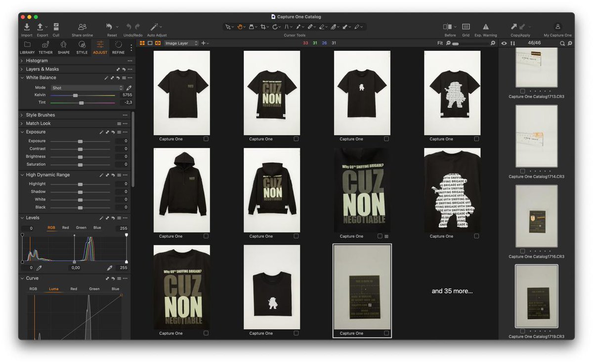Click the search icon in browser panel
Viewport: 593px width, 364px height.
click(562, 43)
